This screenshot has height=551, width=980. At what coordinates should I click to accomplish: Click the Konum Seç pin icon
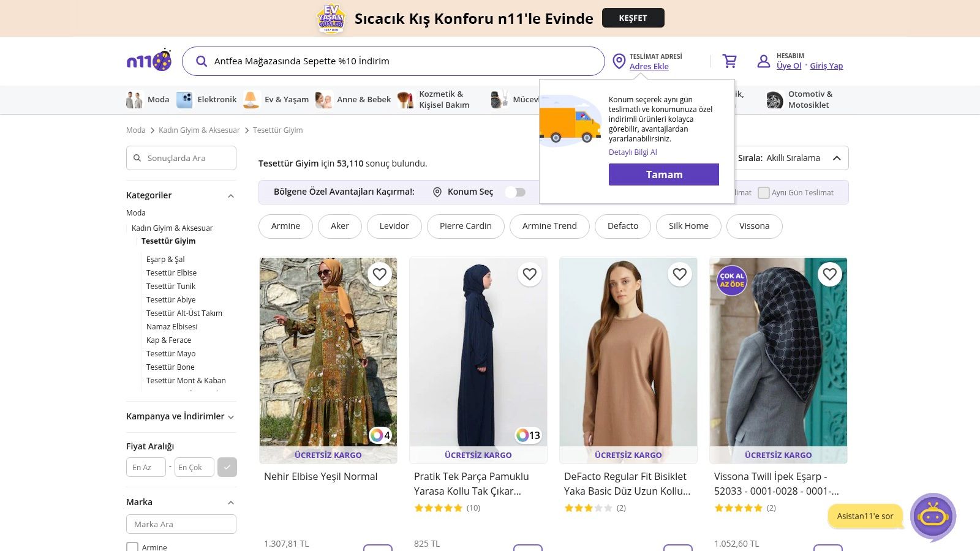[437, 192]
